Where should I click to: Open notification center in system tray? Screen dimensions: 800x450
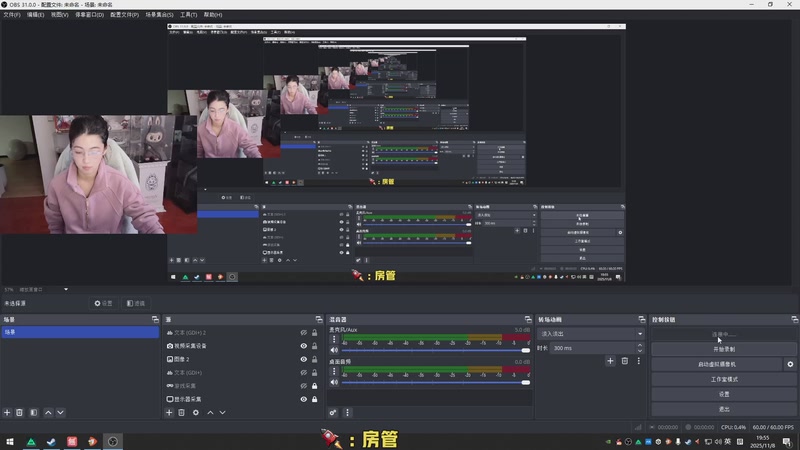tap(787, 441)
